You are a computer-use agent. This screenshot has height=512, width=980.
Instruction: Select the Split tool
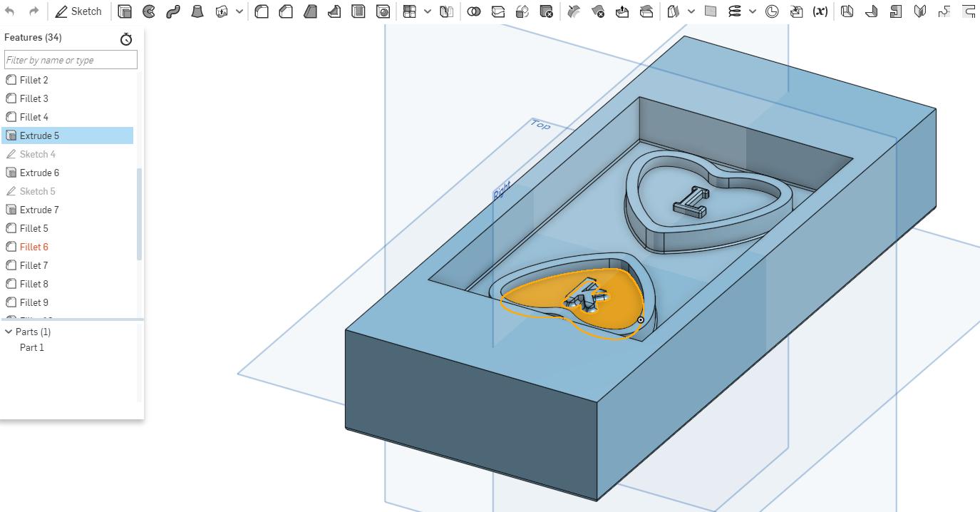(498, 11)
